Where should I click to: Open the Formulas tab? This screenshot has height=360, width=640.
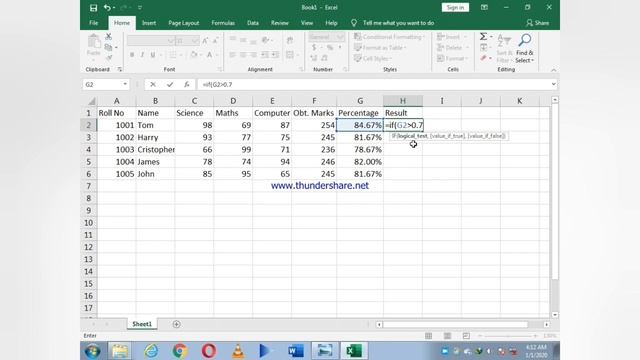coord(223,23)
